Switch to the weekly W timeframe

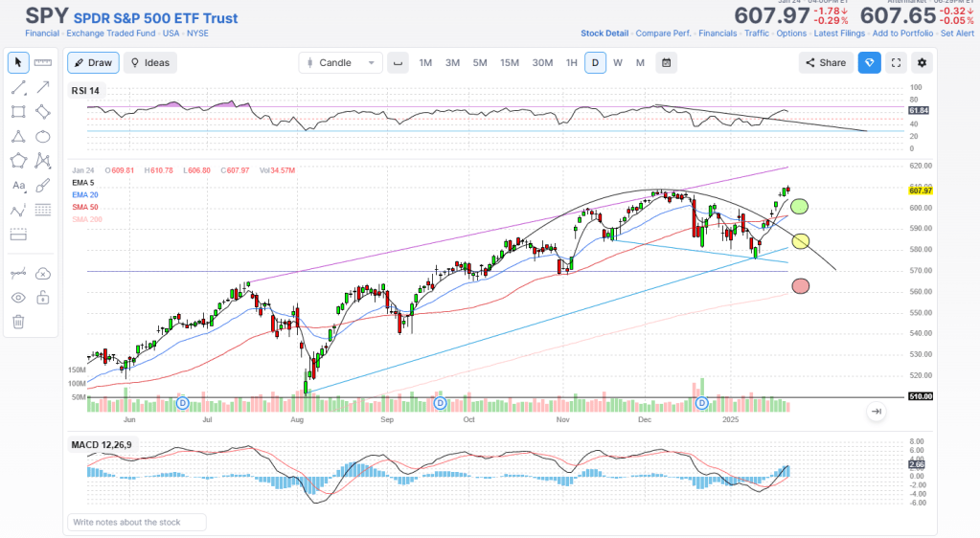[618, 63]
